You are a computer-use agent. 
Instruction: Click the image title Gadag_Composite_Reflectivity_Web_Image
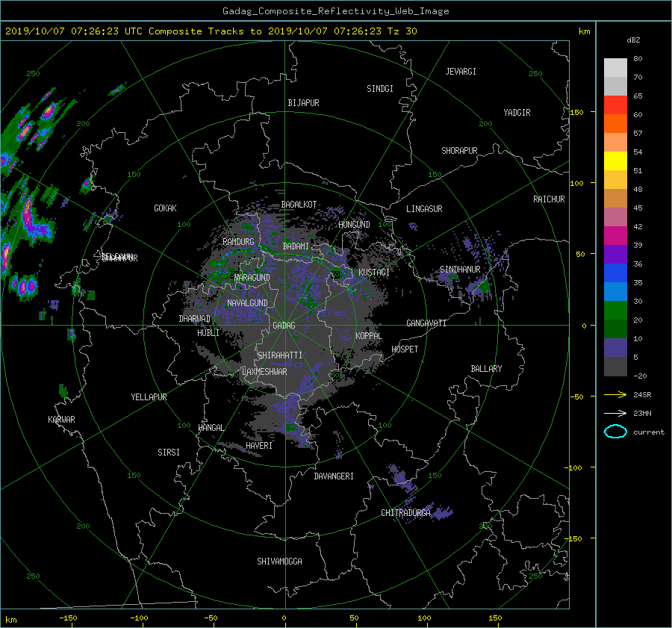click(335, 11)
